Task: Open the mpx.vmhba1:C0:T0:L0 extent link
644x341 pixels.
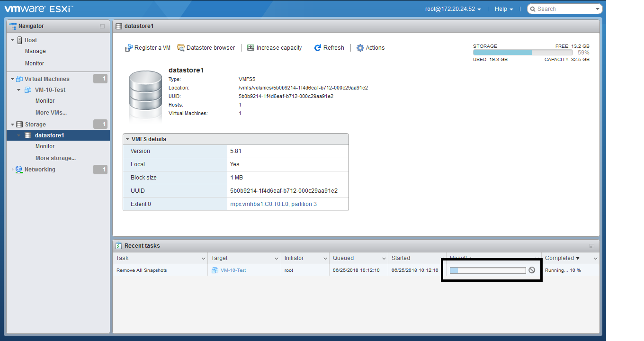Action: [x=273, y=204]
